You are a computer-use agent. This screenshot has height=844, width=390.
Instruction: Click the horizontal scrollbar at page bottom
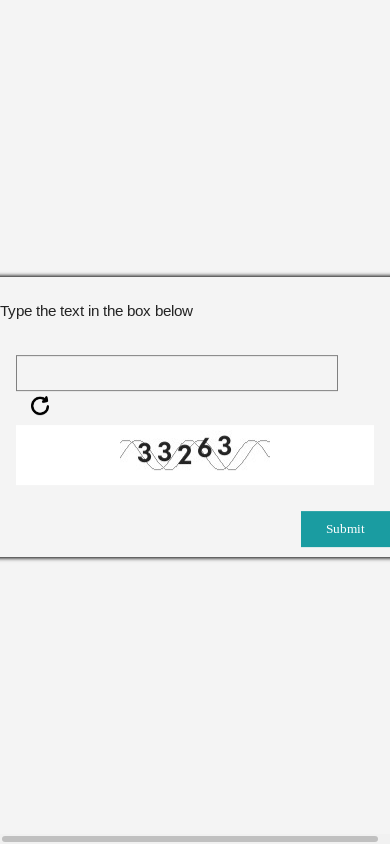point(190,839)
